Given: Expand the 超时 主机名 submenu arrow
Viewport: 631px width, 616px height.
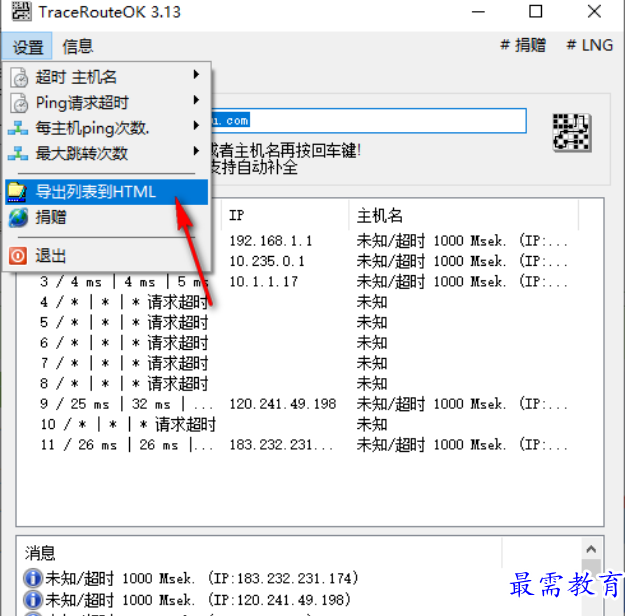Looking at the screenshot, I should click(196, 74).
